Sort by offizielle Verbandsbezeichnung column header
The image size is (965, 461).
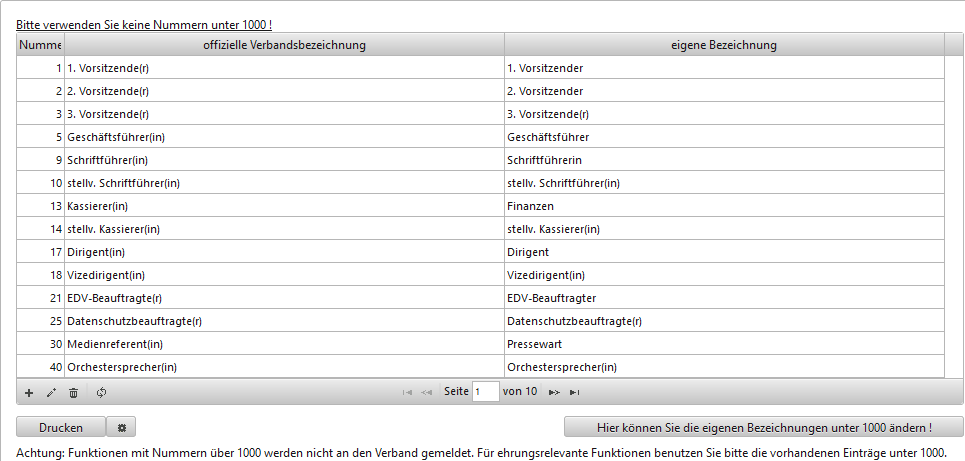(x=284, y=45)
